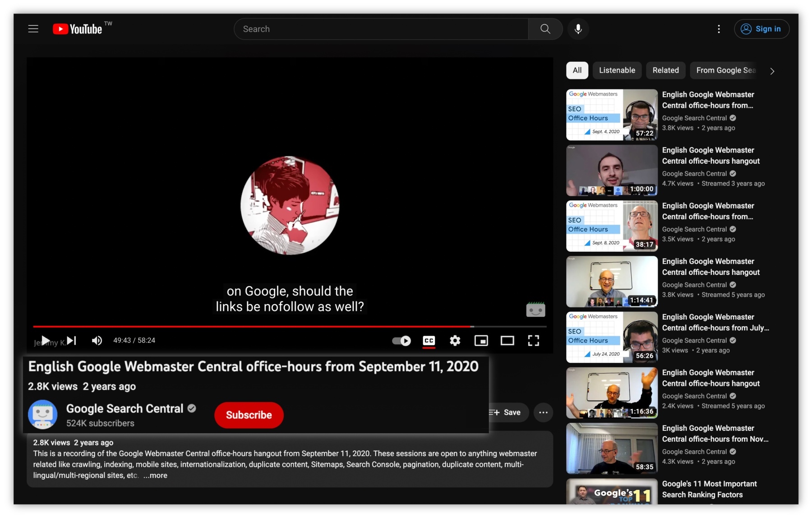The height and width of the screenshot is (518, 812).
Task: Toggle closed captions off
Action: click(x=429, y=341)
